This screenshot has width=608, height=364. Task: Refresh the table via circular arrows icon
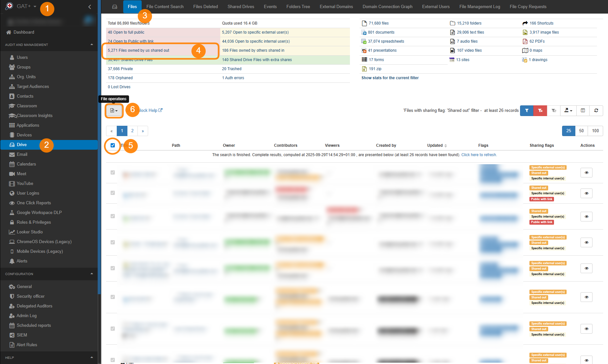596,111
